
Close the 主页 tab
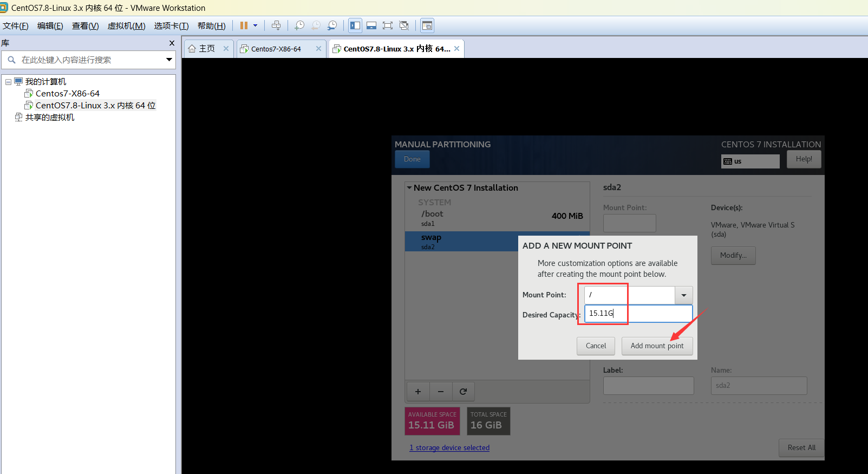(x=226, y=49)
